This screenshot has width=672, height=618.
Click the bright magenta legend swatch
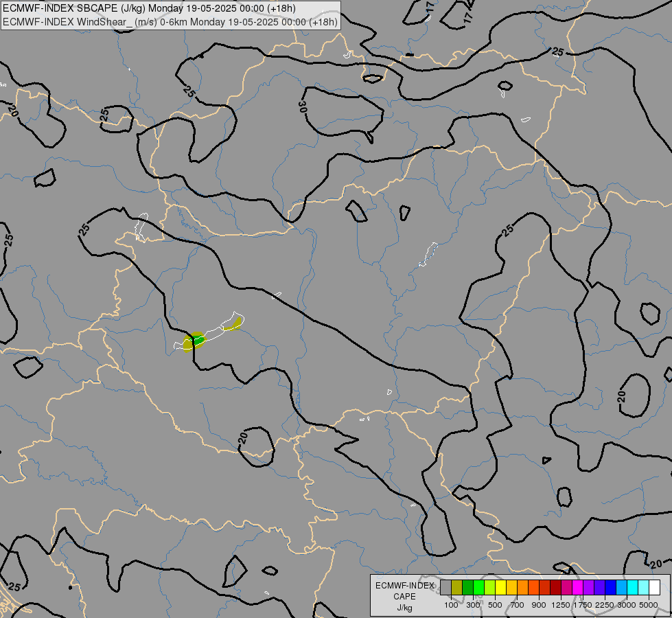click(577, 587)
